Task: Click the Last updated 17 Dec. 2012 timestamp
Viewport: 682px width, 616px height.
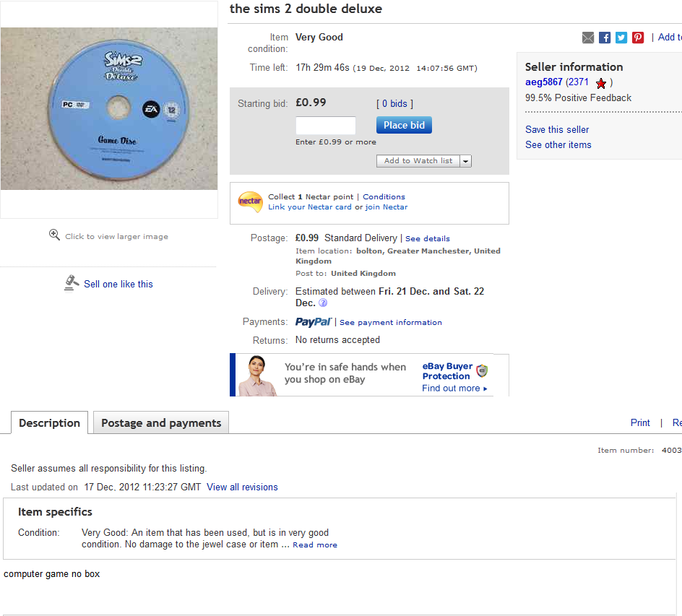Action: [142, 487]
